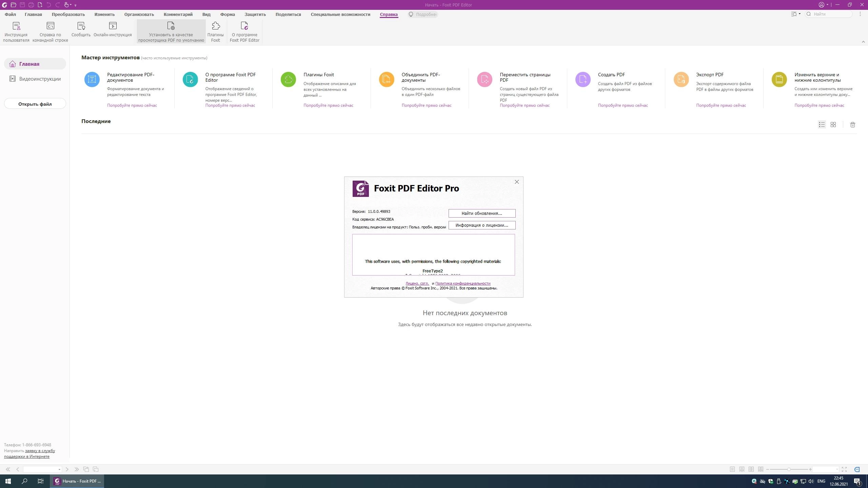Viewport: 868px width, 488px height.
Task: Create new PDF from quick access toolbar
Action: pos(40,5)
